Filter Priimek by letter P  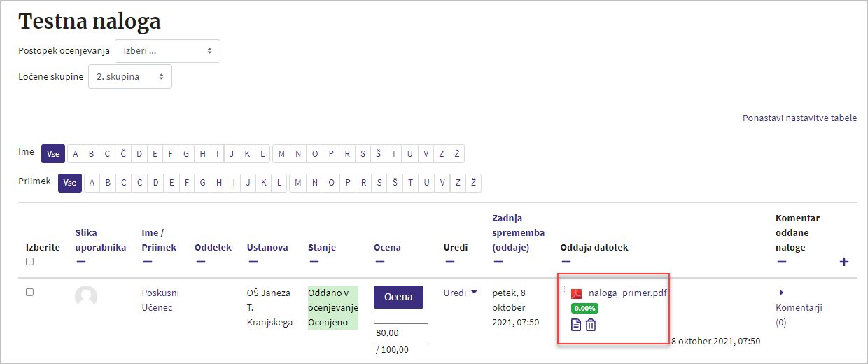pyautogui.click(x=346, y=183)
